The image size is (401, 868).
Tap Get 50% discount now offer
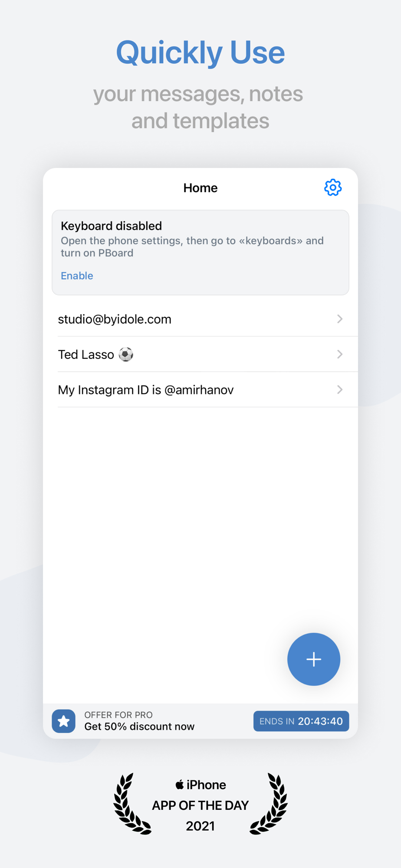click(x=139, y=727)
